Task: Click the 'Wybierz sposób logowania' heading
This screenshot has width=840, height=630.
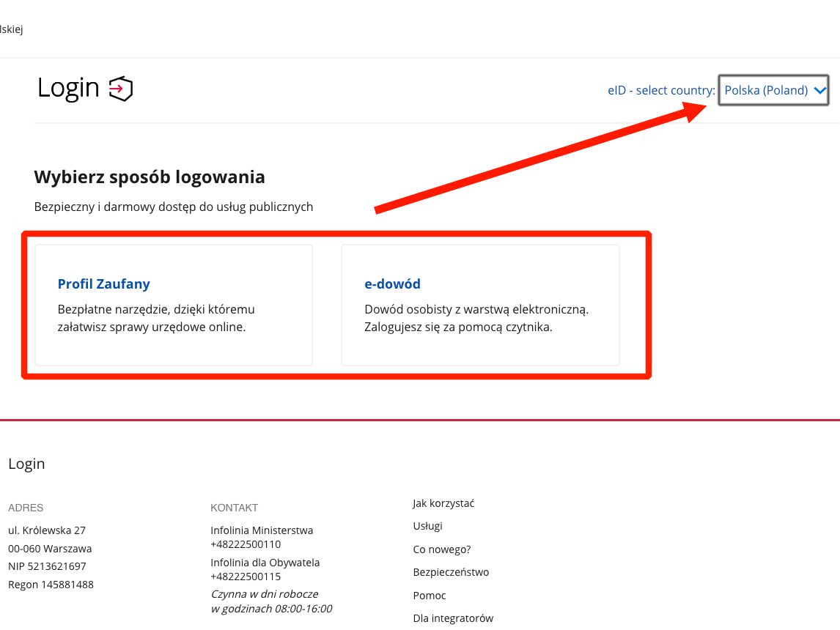Action: click(x=150, y=177)
